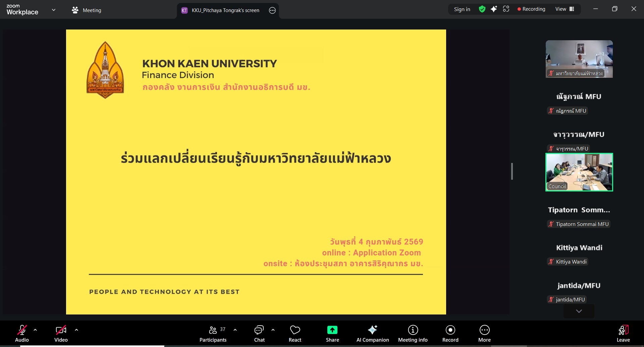This screenshot has height=347, width=644.
Task: Open the screen share options ellipsis
Action: click(x=272, y=10)
